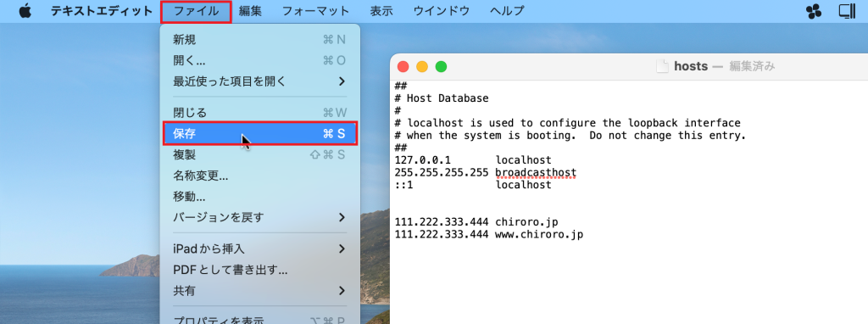Expand the 最近使った項目を開く submenu
The width and height of the screenshot is (868, 324).
coord(259,81)
